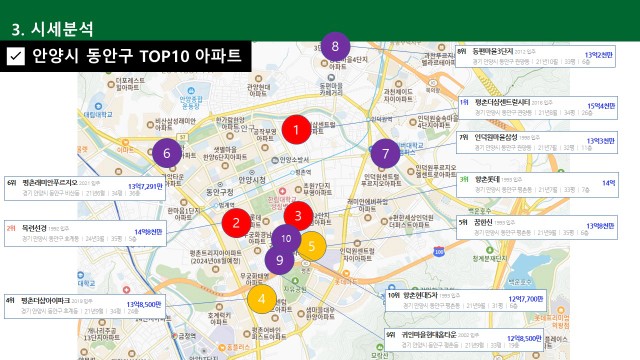Screen dimensions: 640x360
Task: Select yellow map marker number 5
Action: tap(312, 246)
